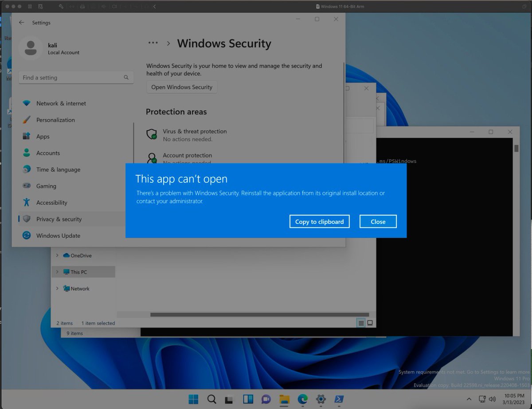
Task: Click the PowerShell window vertical scrollbar
Action: (x=516, y=148)
